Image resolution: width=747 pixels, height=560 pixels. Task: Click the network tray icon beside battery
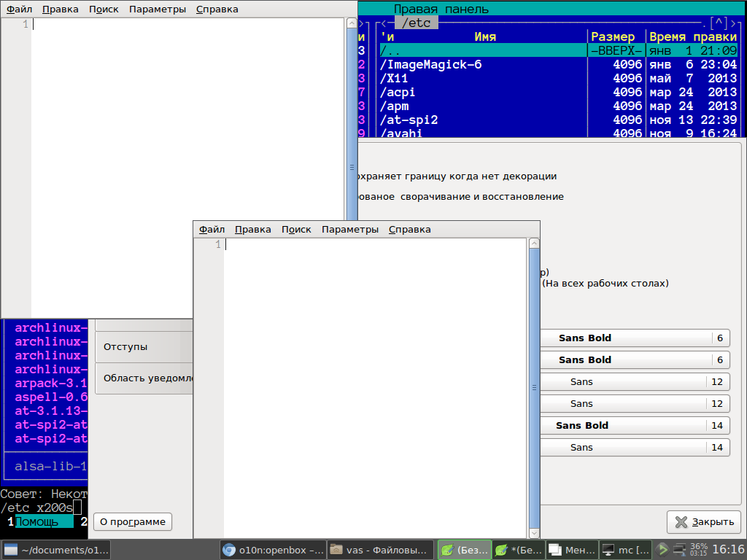point(679,549)
